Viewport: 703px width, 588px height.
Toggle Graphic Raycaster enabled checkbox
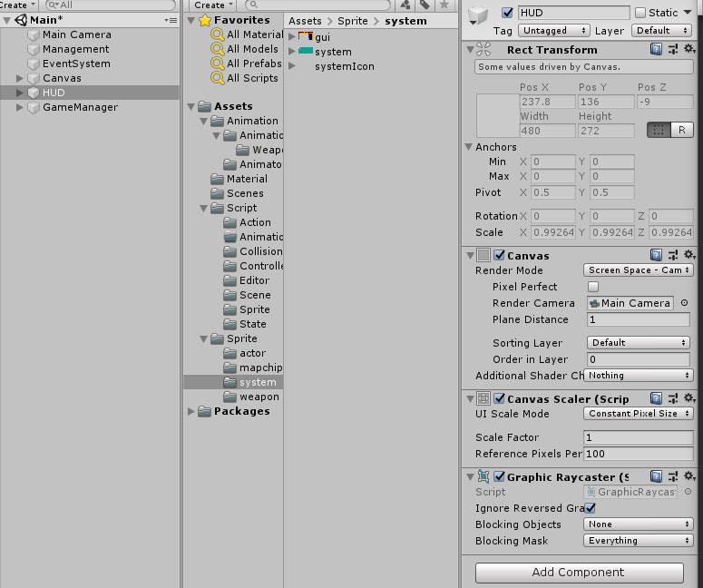point(500,476)
